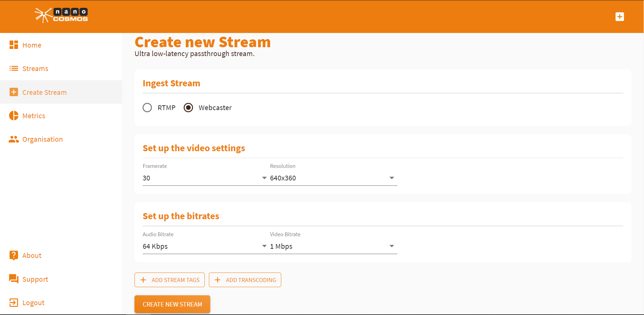The width and height of the screenshot is (644, 315).
Task: Open Metrics via the pie chart icon
Action: 14,116
